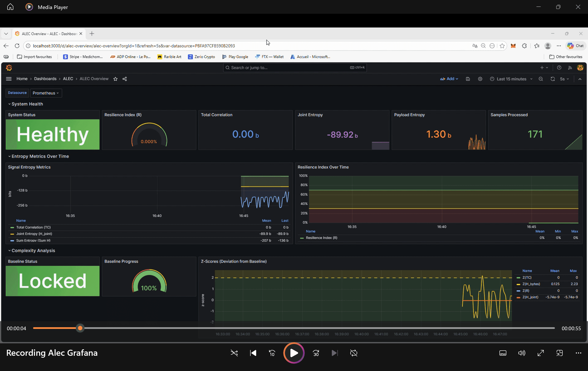Skip forward 30 seconds
Viewport: 588px width, 371px height.
click(316, 353)
